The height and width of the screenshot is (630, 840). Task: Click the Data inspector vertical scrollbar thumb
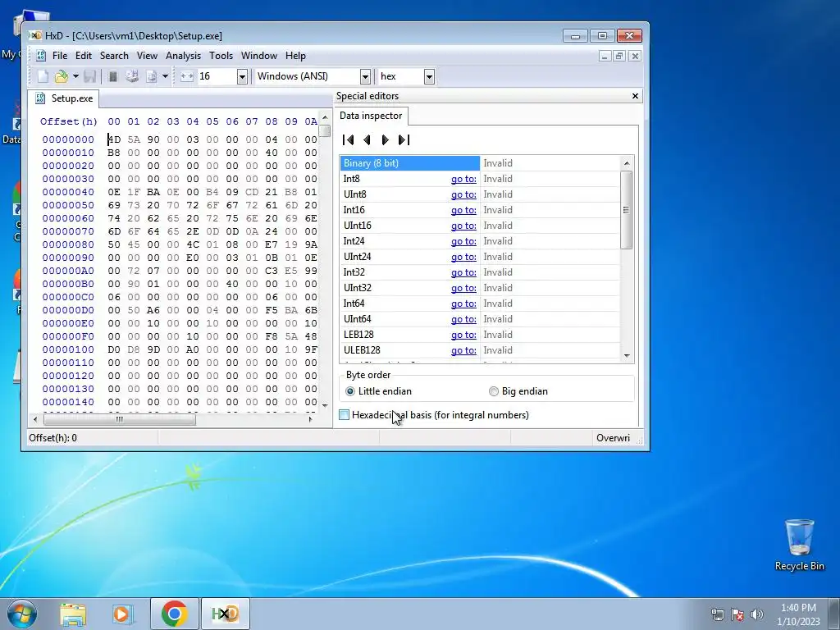[x=626, y=209]
